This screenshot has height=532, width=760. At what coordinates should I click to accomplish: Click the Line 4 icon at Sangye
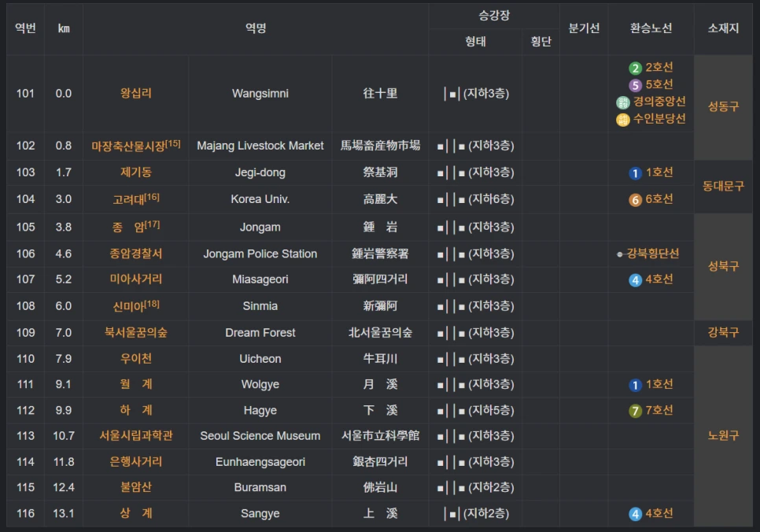(x=633, y=514)
